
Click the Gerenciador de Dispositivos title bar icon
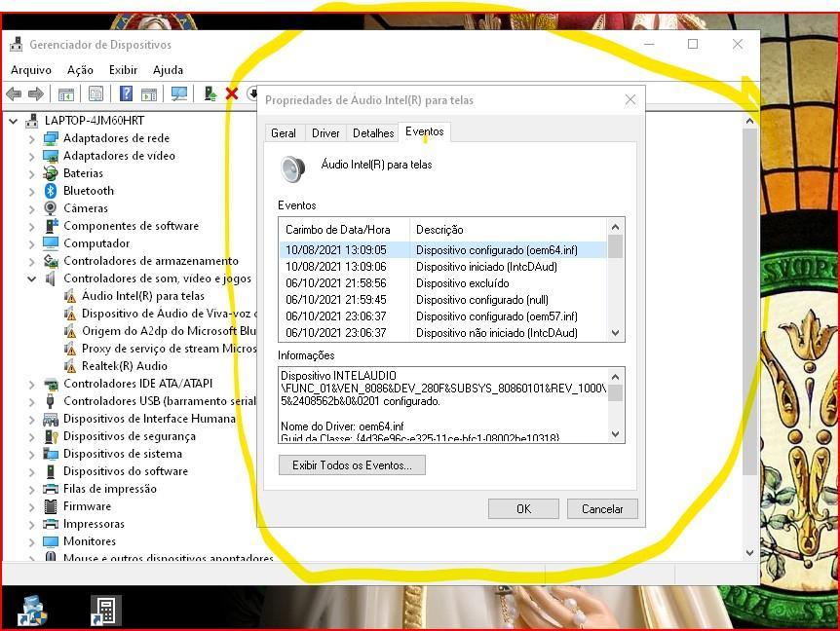click(x=16, y=45)
